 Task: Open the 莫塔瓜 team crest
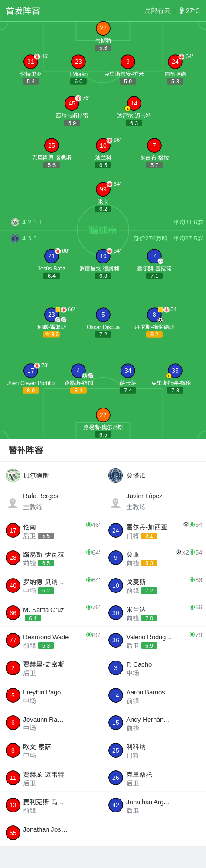[x=116, y=475]
